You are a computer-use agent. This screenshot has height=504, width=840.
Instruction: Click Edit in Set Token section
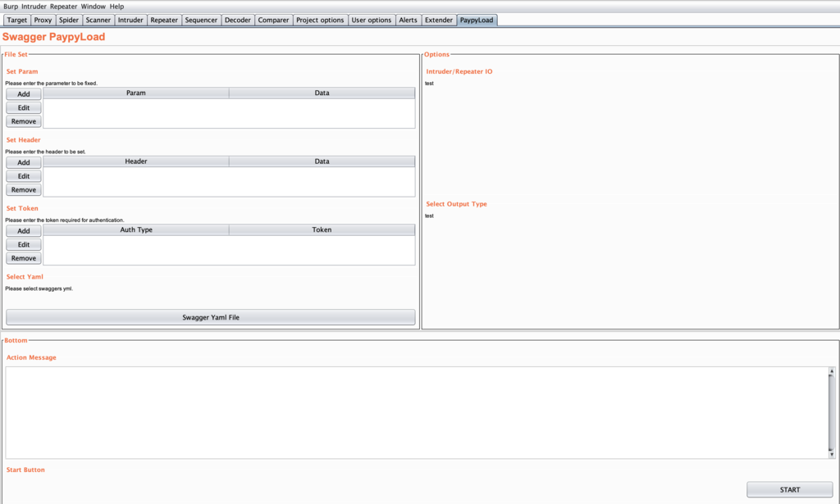tap(24, 244)
